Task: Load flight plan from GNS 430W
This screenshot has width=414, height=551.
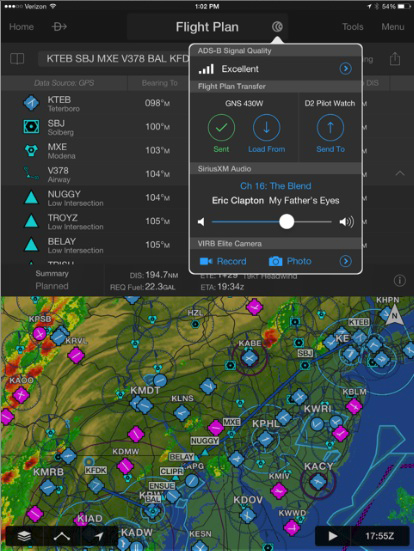Action: point(266,134)
